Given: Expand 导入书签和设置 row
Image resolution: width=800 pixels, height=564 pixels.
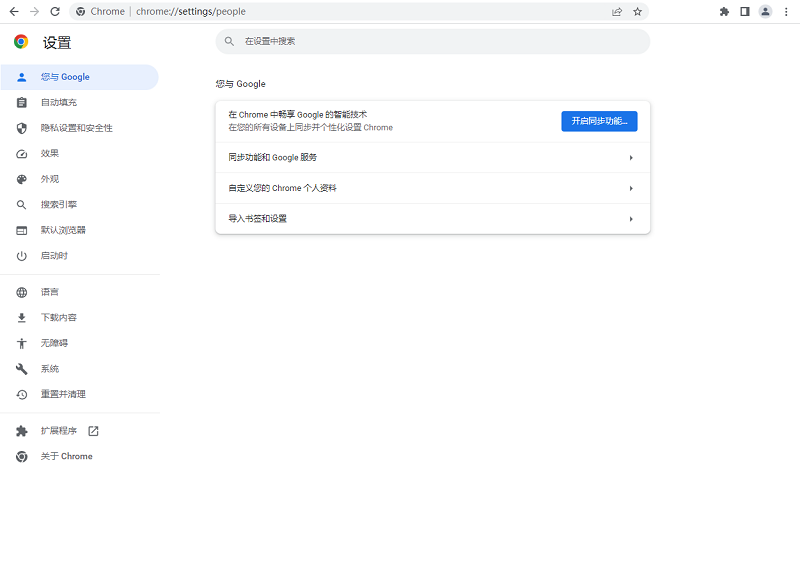Looking at the screenshot, I should (432, 219).
